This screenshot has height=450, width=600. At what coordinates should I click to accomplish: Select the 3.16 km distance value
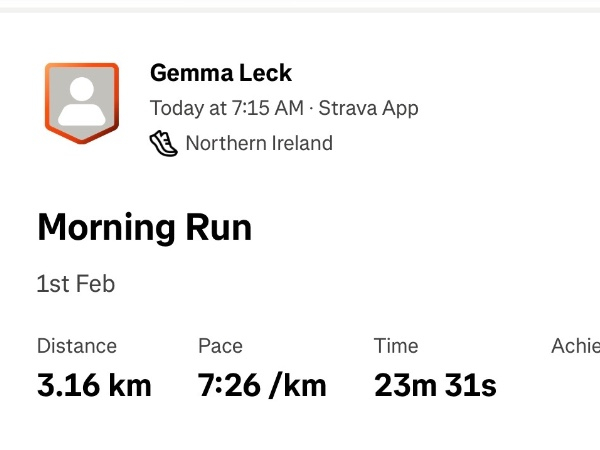(x=94, y=385)
